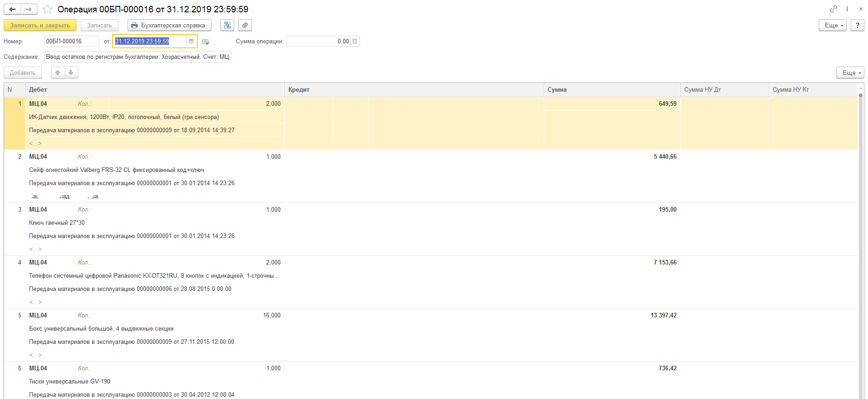
Task: Open the calendar picker in the date field
Action: pyautogui.click(x=191, y=41)
